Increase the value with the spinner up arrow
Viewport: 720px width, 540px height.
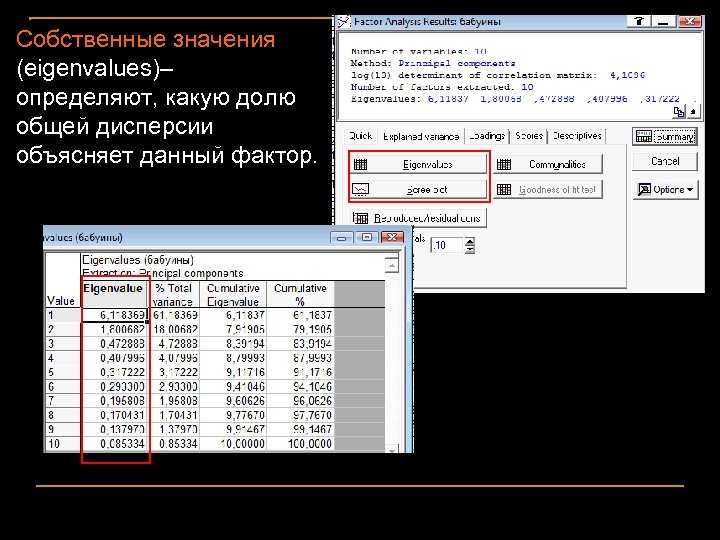[x=469, y=241]
